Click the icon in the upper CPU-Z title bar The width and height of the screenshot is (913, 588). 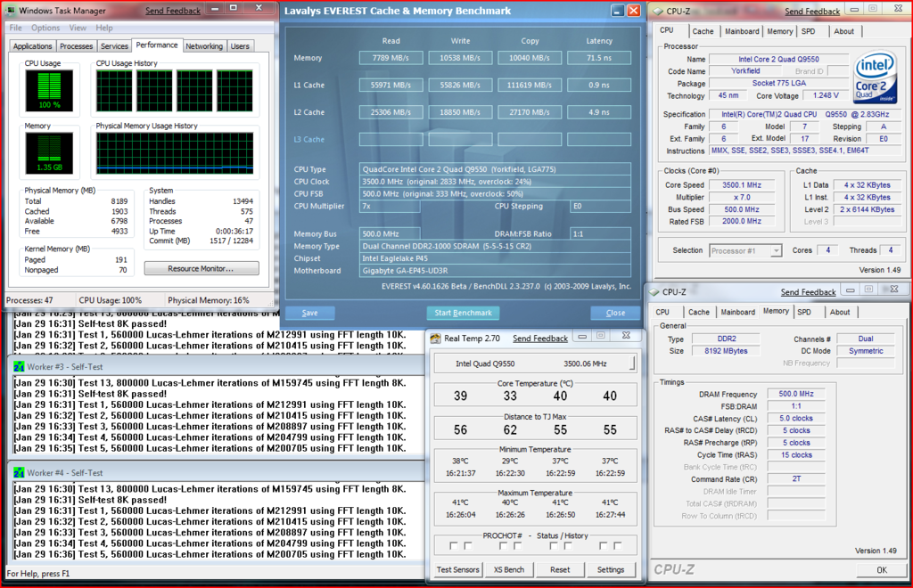tap(658, 11)
